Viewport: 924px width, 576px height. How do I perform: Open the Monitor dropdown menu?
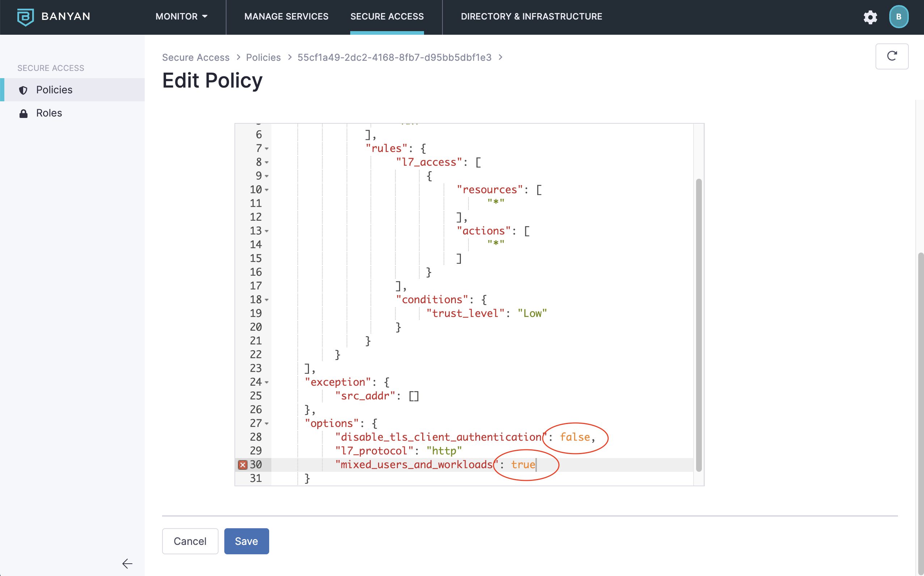181,16
